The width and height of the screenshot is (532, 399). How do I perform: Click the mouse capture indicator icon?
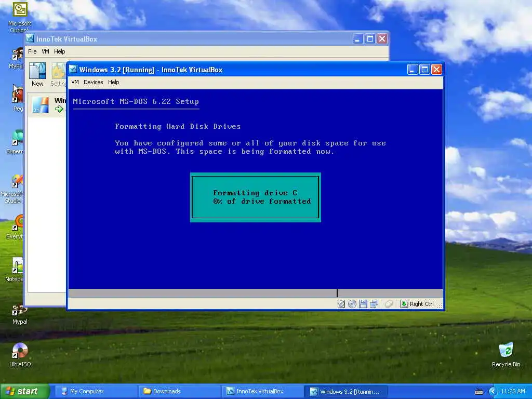click(x=389, y=304)
